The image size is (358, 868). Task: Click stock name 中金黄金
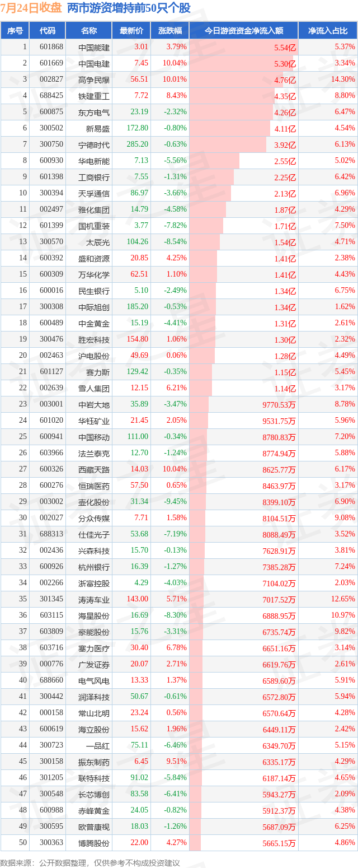click(94, 323)
